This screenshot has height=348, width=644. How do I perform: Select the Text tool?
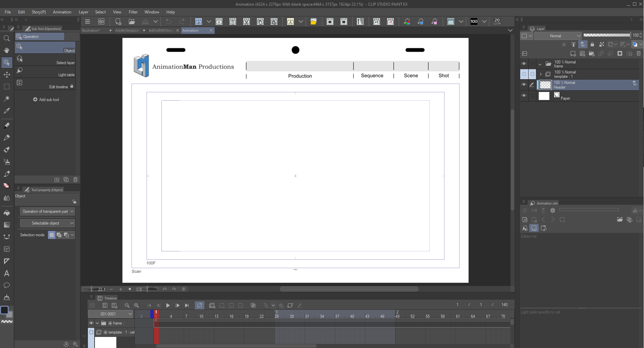pyautogui.click(x=6, y=274)
